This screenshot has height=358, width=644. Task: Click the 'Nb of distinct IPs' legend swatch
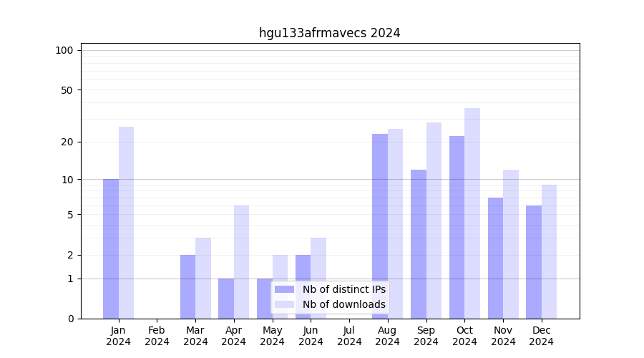[284, 289]
